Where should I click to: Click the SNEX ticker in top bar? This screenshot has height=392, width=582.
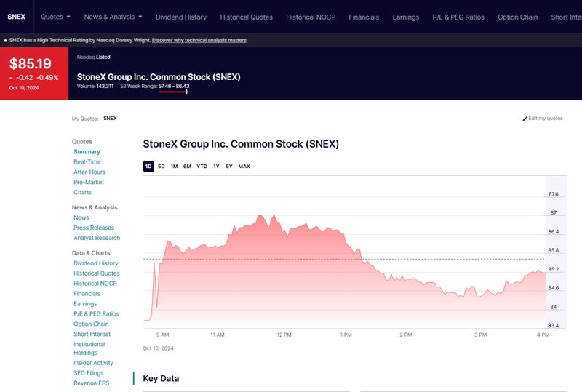(x=16, y=17)
